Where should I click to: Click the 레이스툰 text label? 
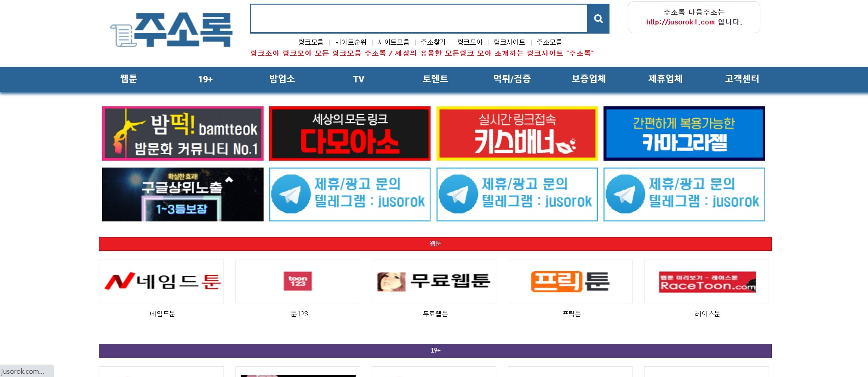(x=707, y=314)
